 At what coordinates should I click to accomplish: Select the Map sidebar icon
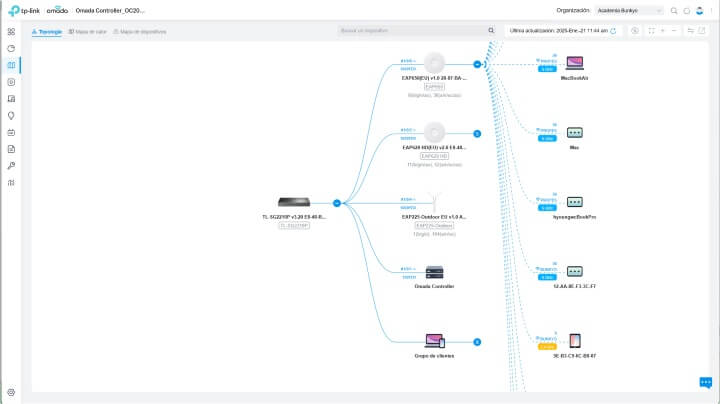(x=11, y=65)
